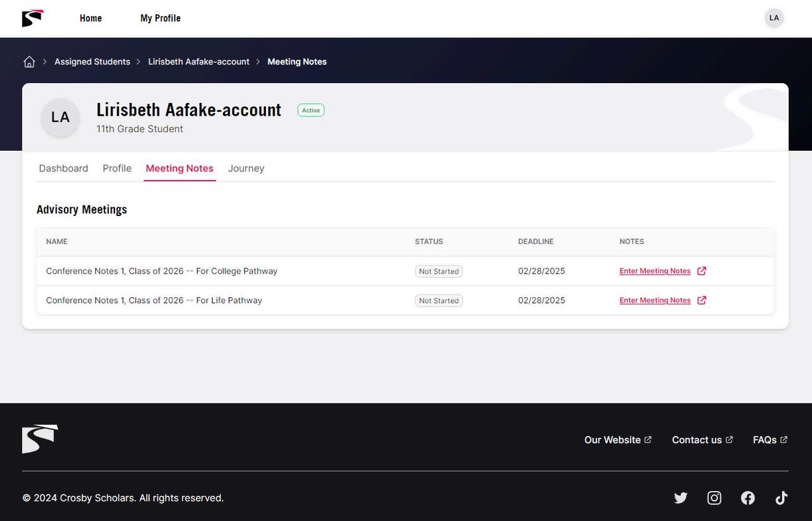Screen dimensions: 812x521
Task: Open the Facebook social icon
Action: pyautogui.click(x=748, y=498)
